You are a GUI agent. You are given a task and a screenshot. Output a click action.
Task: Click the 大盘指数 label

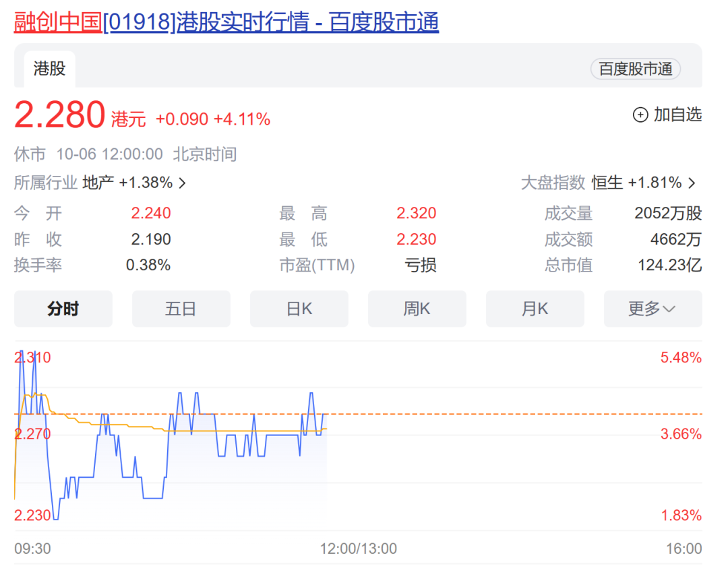(553, 183)
